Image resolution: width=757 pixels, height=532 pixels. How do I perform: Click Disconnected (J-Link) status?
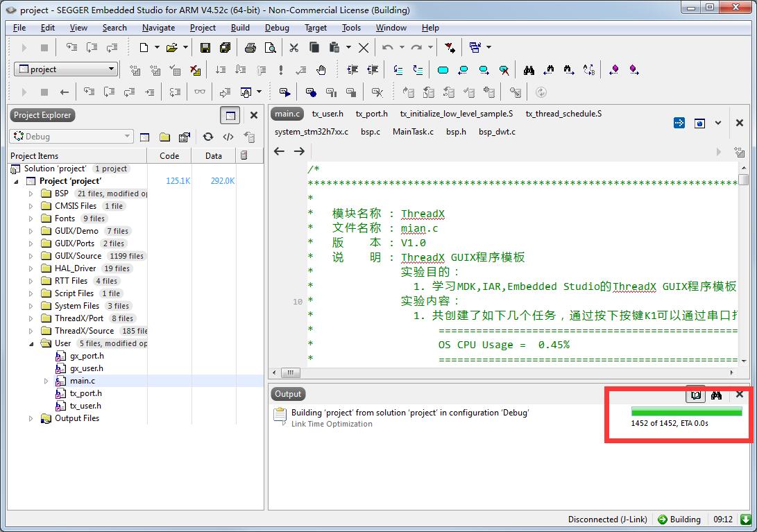click(x=607, y=520)
